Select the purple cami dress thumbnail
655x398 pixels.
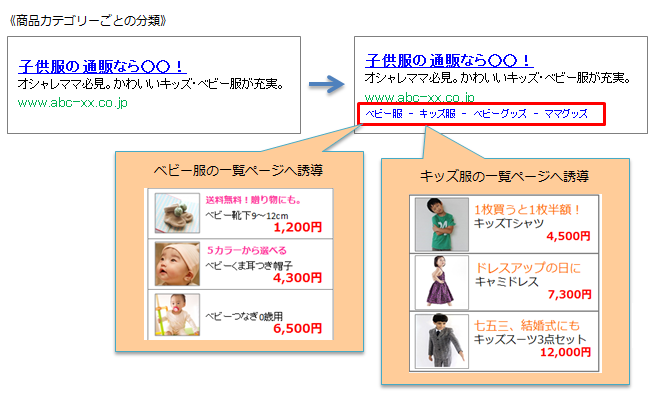pos(442,282)
